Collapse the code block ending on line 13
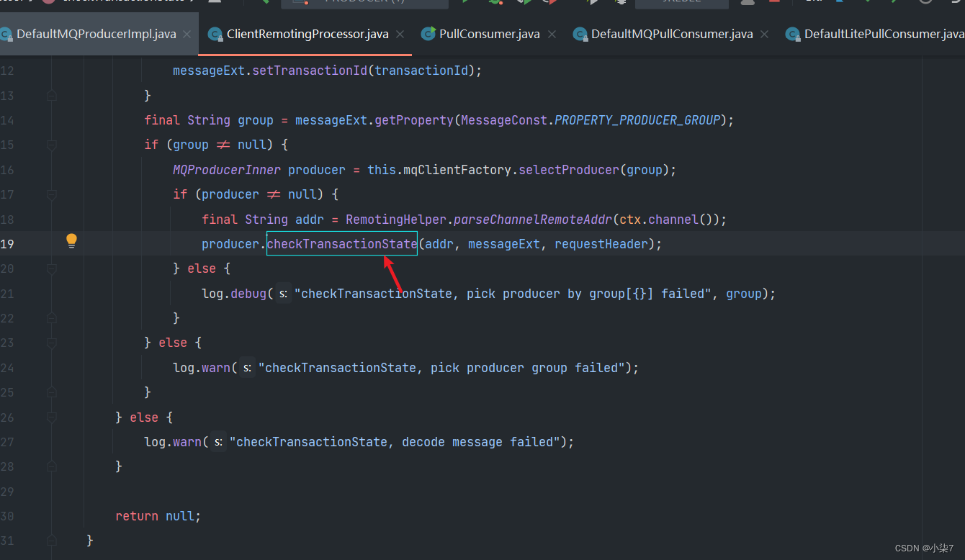Viewport: 965px width, 560px height. 51,95
